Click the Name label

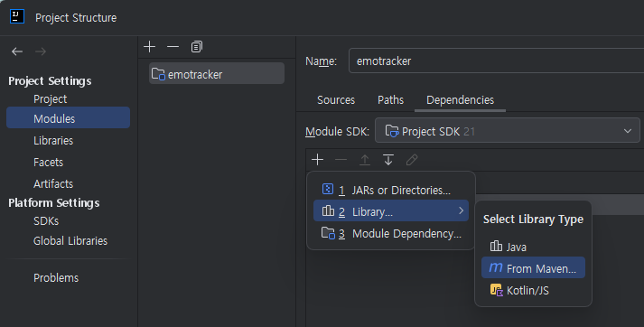click(x=322, y=61)
